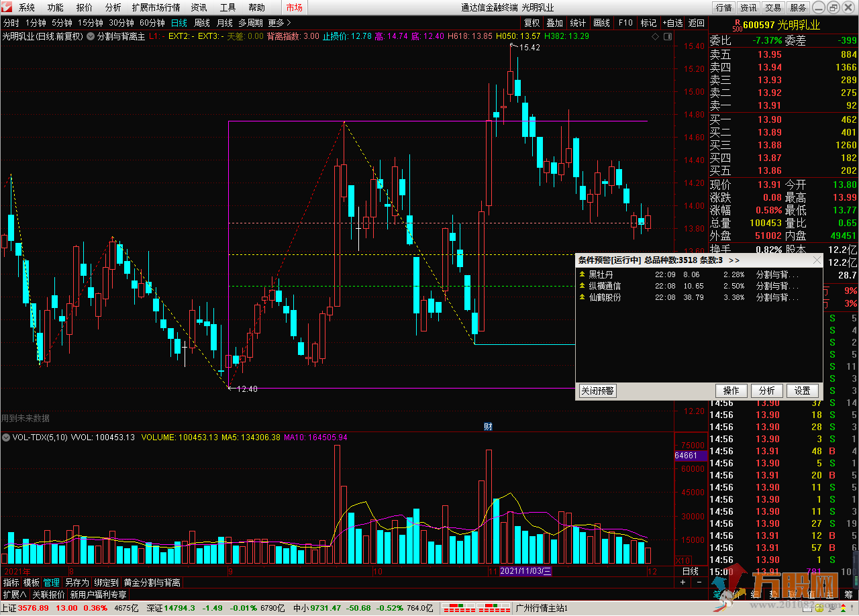Open the 工具 menu
This screenshot has width=859, height=616.
click(228, 7)
